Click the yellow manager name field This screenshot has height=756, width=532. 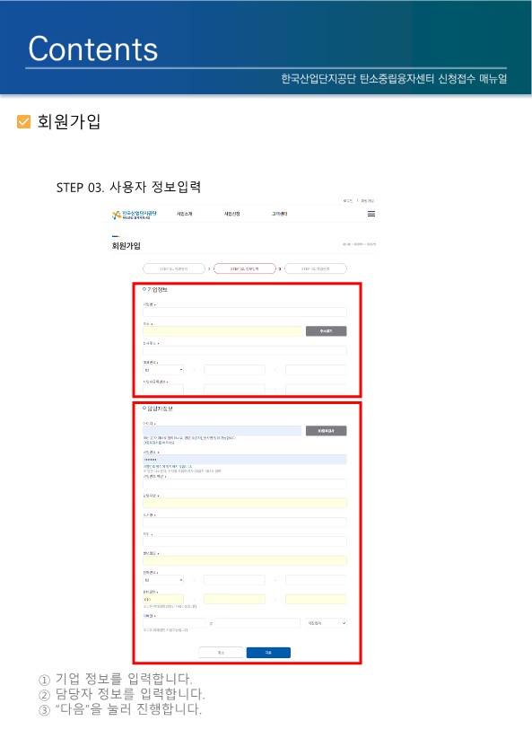245,503
